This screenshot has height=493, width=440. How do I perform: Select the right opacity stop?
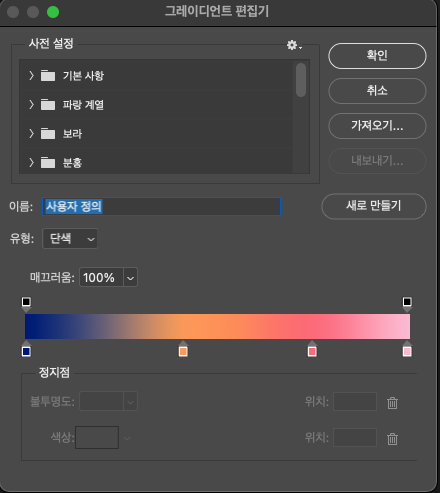[x=407, y=304]
